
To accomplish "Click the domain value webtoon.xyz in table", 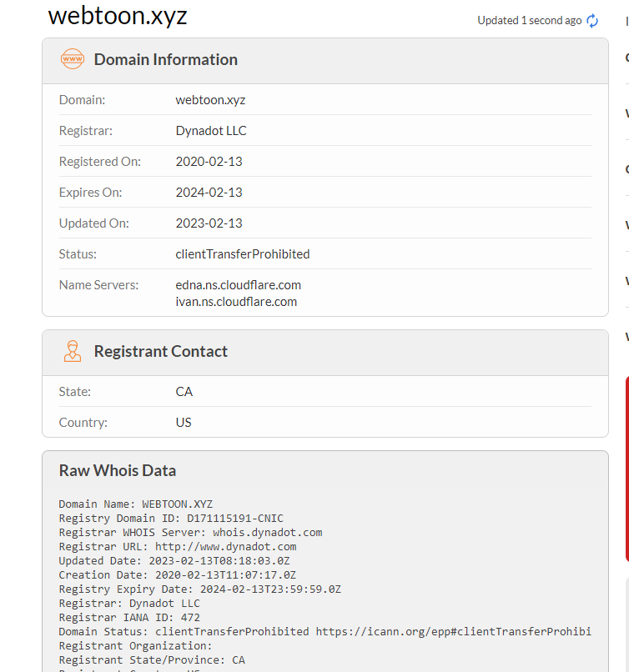I will [x=210, y=100].
